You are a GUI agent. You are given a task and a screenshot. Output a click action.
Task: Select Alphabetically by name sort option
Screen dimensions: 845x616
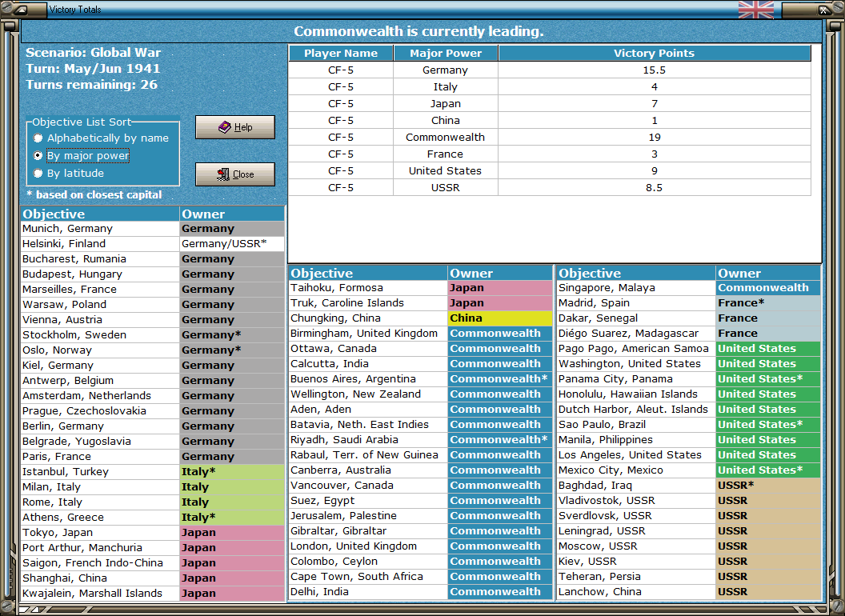coord(101,138)
